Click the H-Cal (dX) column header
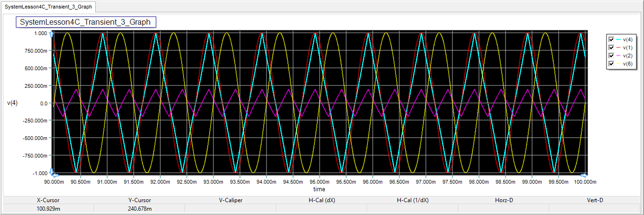644x215 pixels. click(322, 200)
